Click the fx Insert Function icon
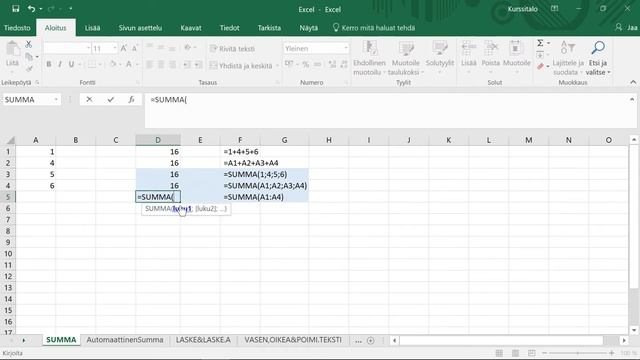The height and width of the screenshot is (360, 640). pyautogui.click(x=131, y=99)
